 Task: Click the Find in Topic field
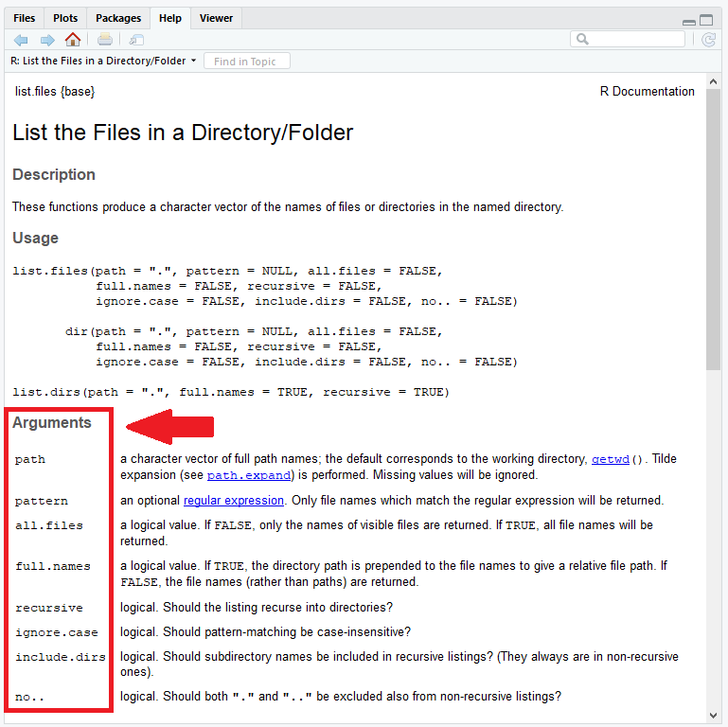[x=247, y=62]
